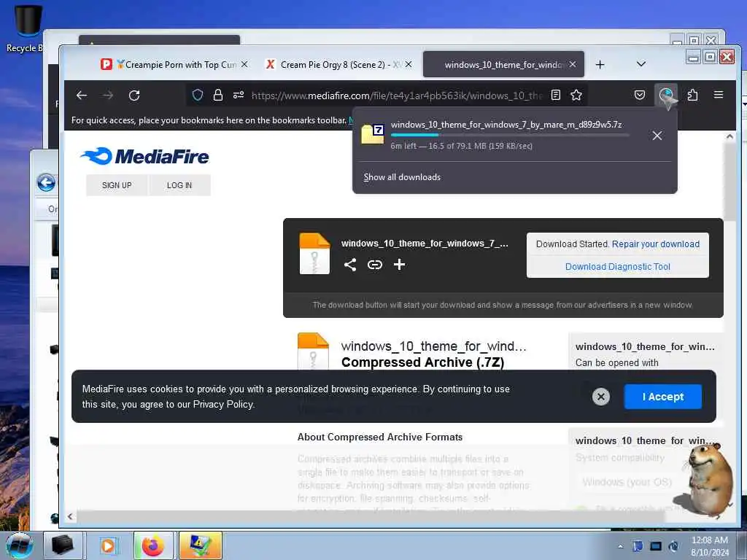The height and width of the screenshot is (560, 747).
Task: Open the warning monitor taskbar app
Action: click(200, 545)
